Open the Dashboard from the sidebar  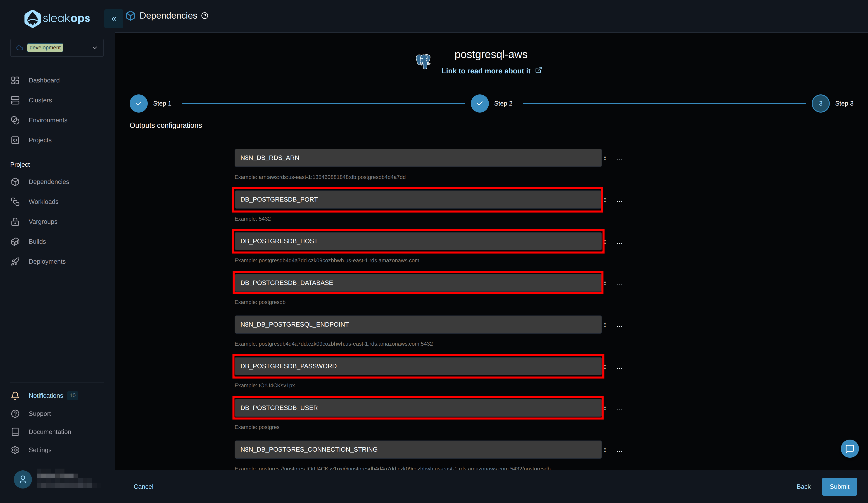click(x=44, y=80)
